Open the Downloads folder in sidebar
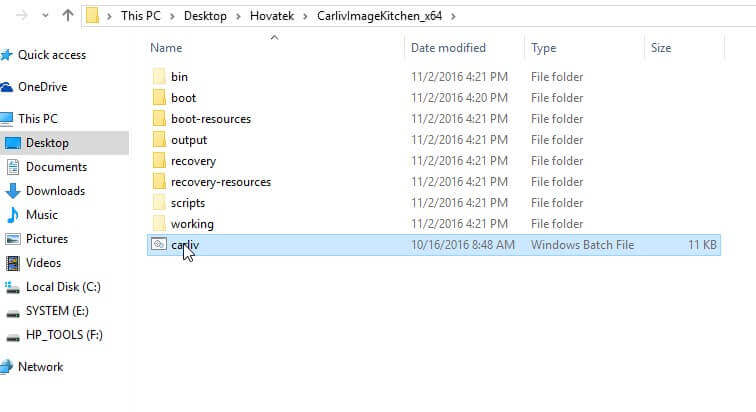 click(x=54, y=191)
